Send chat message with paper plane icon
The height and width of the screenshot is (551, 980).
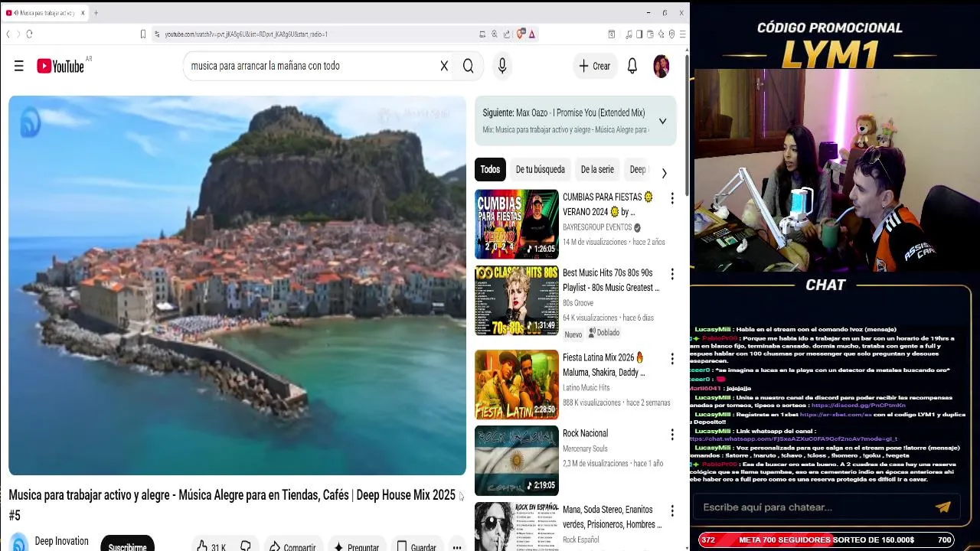[x=942, y=507]
